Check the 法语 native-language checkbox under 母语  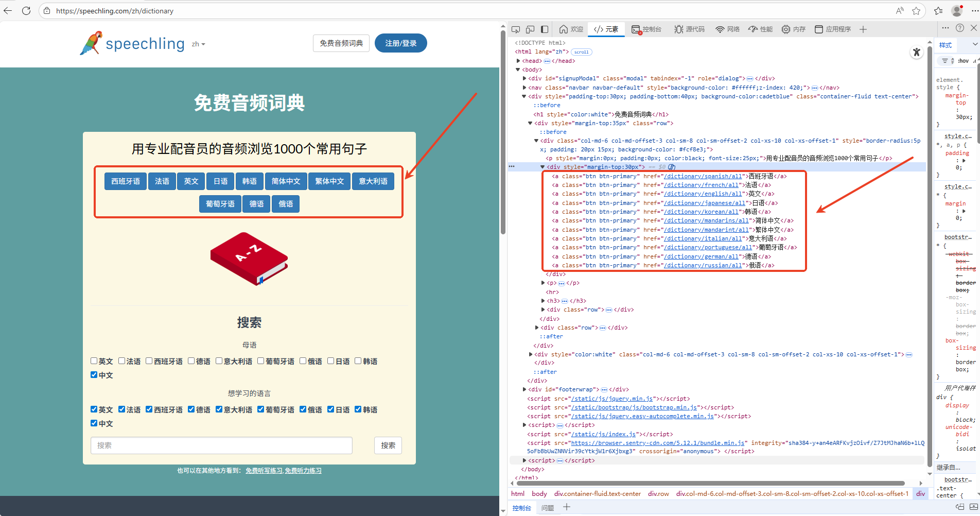click(x=121, y=361)
